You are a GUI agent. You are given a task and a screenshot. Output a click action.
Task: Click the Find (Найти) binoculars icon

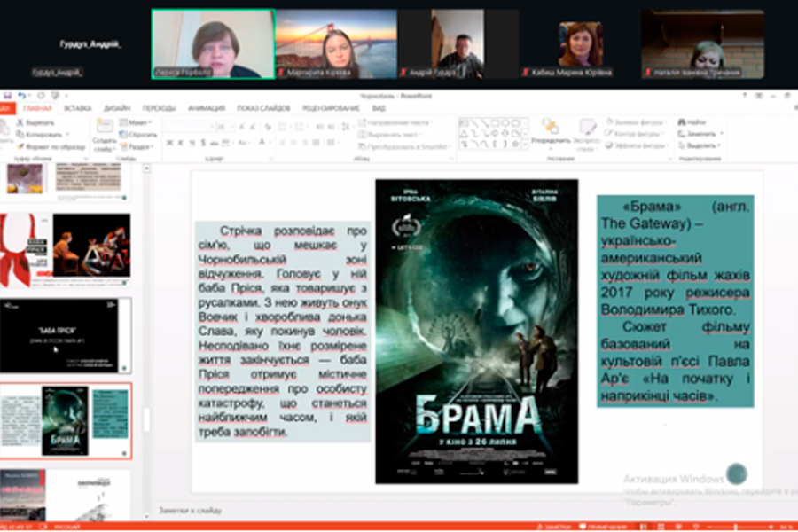pyautogui.click(x=681, y=122)
